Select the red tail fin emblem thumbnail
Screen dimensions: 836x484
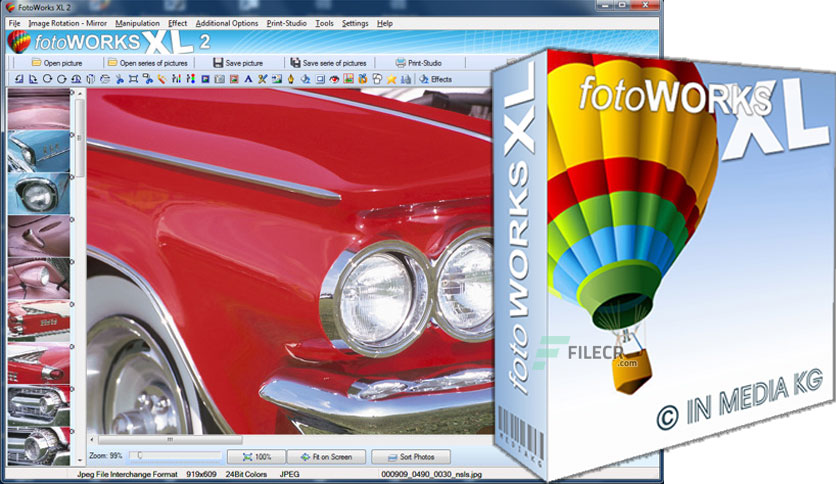point(38,321)
